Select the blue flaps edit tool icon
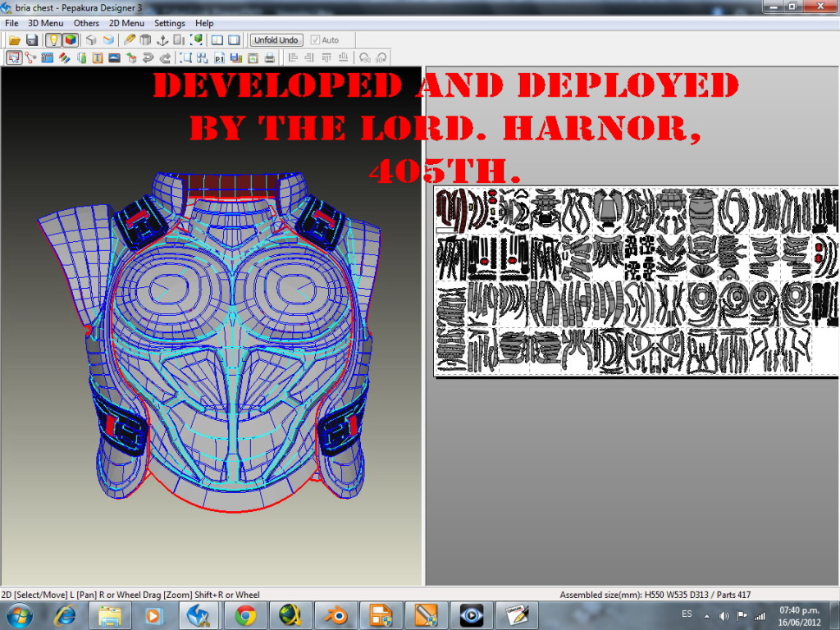This screenshot has width=840, height=630. click(x=47, y=58)
